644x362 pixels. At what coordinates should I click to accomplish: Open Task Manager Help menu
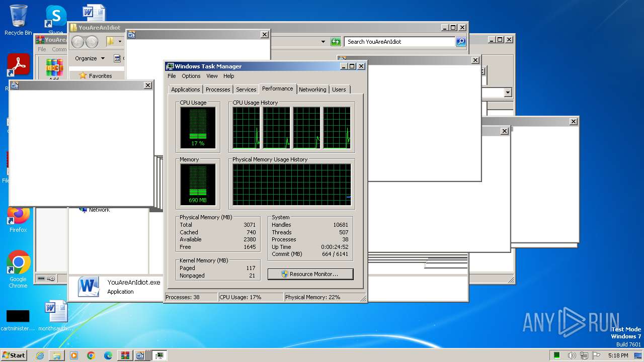(x=229, y=76)
